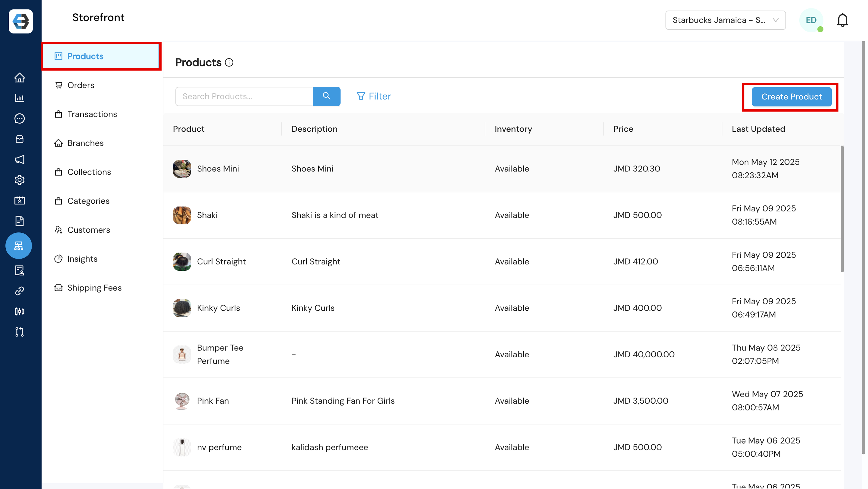Open the nv perfume product name
Screen dimensions: 868x489
click(219, 448)
